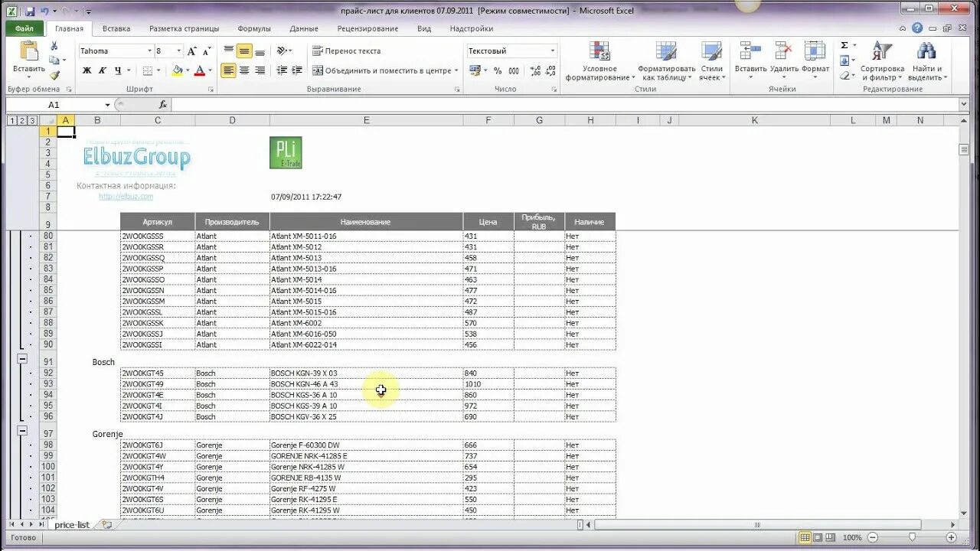Toggle align text left

[228, 70]
